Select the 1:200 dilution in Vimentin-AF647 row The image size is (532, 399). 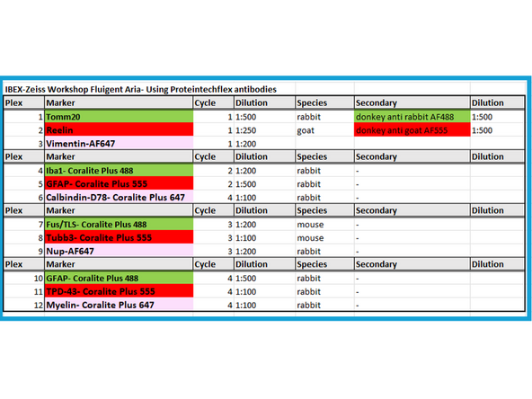[x=264, y=144]
